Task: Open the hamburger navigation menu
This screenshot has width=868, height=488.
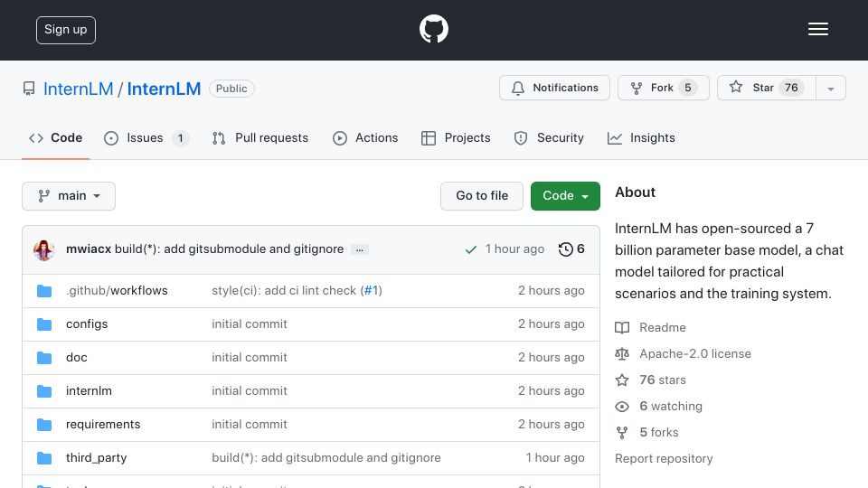Action: (x=817, y=29)
